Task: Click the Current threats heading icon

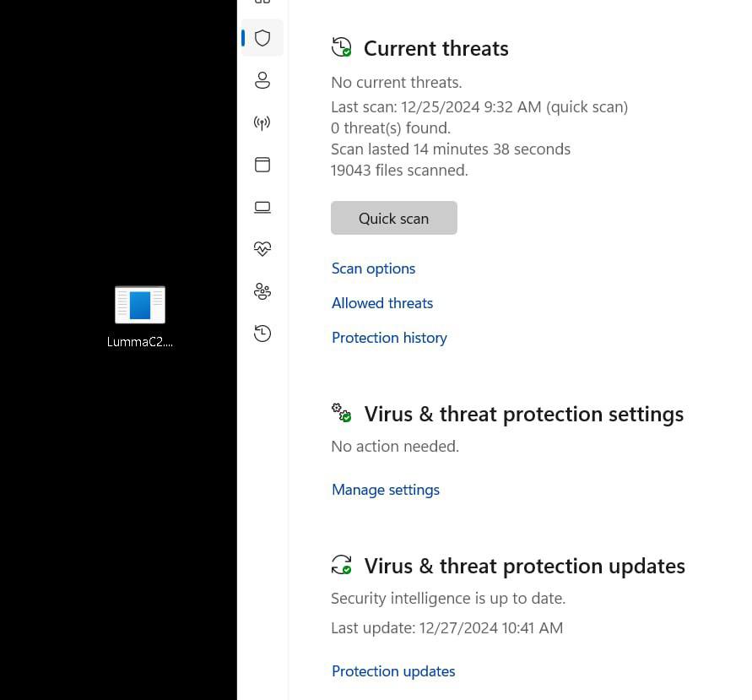Action: (341, 47)
